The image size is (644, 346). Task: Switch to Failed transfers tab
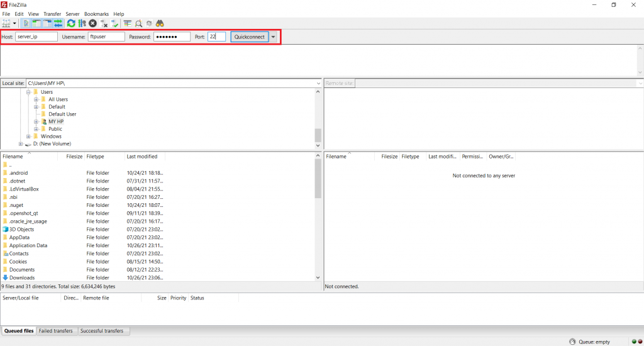(x=56, y=331)
